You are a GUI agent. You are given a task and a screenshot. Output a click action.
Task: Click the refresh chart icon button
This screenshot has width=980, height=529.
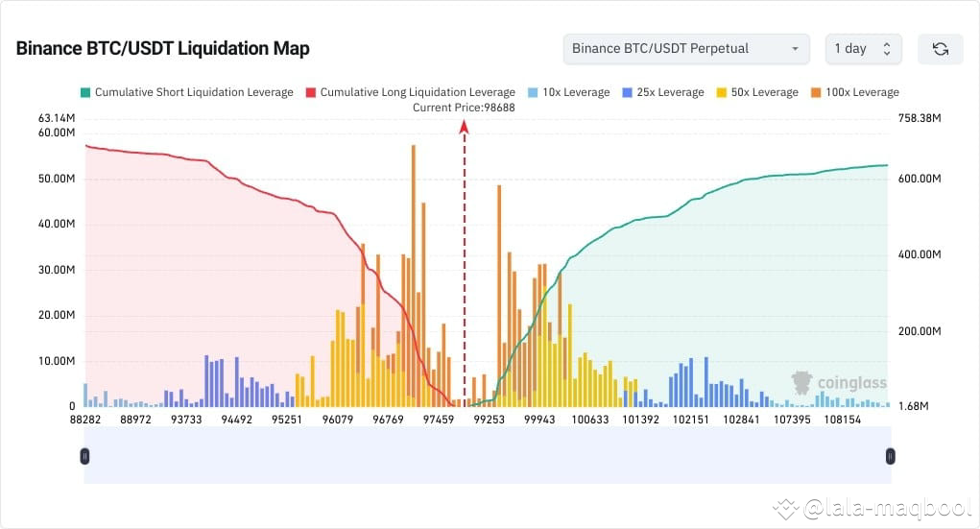click(x=940, y=49)
